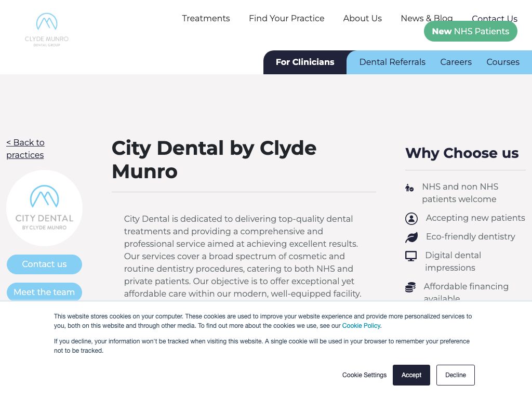Click 'Eco-friendly dentistry' text
532x399 pixels.
[x=471, y=236]
